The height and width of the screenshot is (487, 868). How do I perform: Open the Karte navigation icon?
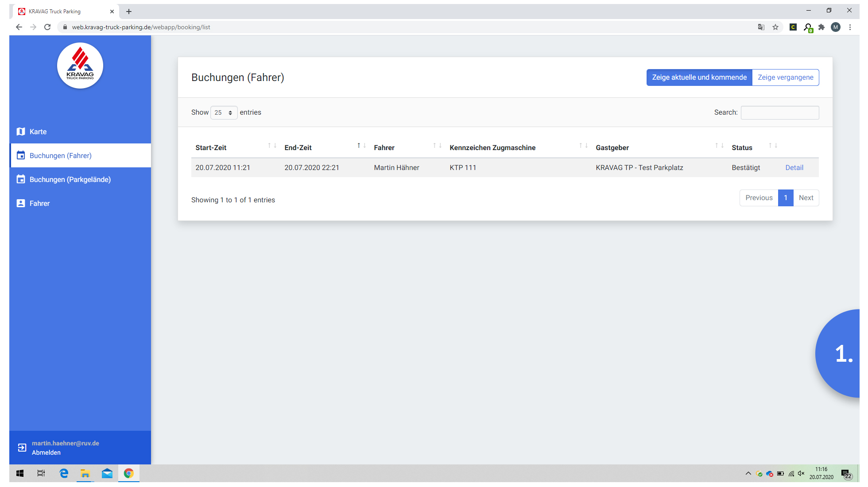[x=21, y=131]
